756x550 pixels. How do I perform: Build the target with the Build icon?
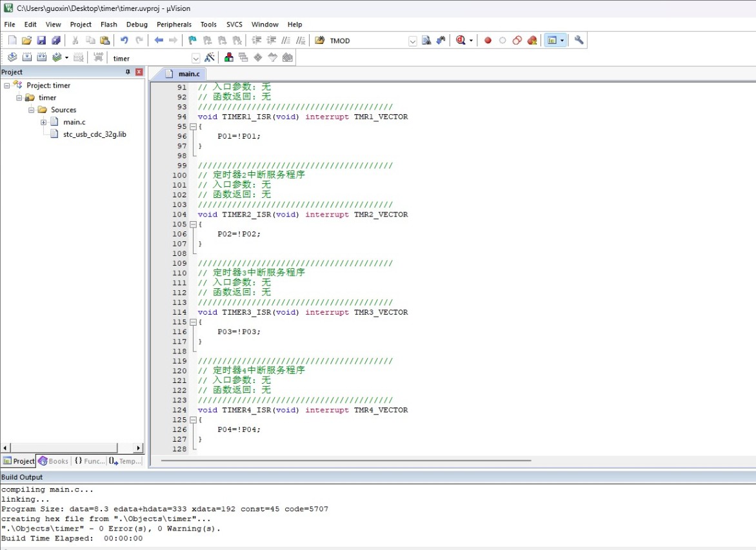click(27, 57)
